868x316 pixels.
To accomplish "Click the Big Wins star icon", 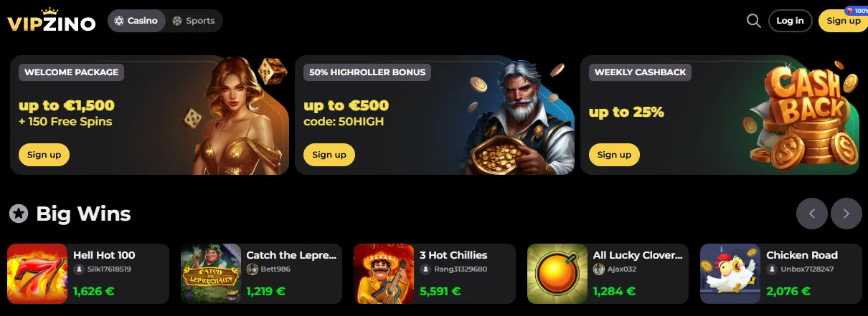I will (x=19, y=213).
